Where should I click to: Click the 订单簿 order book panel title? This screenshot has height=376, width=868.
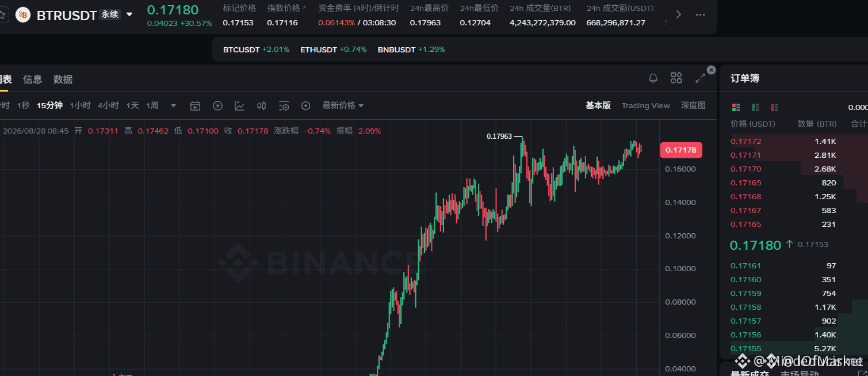click(745, 78)
